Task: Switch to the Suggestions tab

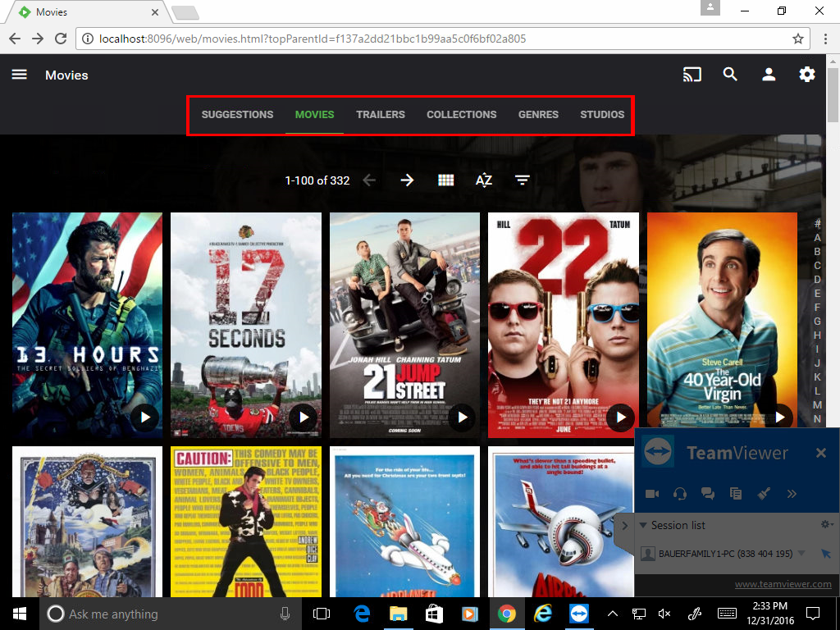Action: [x=237, y=115]
